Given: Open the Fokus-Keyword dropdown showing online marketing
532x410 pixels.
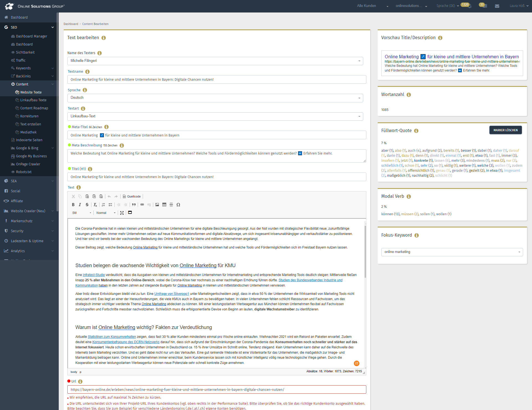Looking at the screenshot, I should (x=519, y=252).
